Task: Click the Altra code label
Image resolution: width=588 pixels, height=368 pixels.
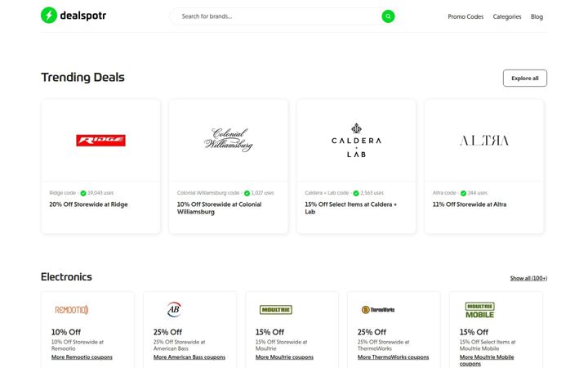Action: point(444,193)
